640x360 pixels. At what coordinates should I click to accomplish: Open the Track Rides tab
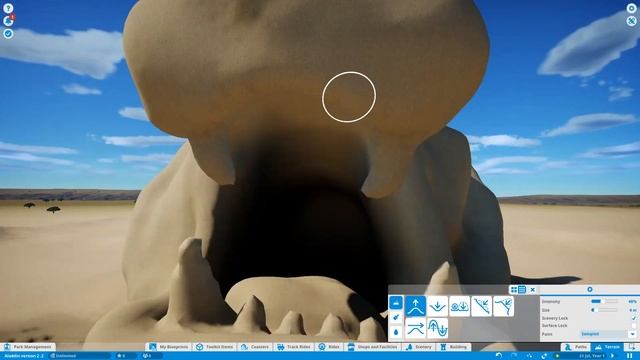294,347
